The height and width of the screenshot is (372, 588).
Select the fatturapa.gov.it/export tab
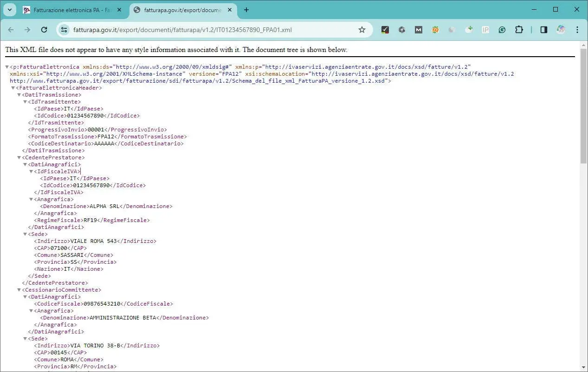(182, 10)
